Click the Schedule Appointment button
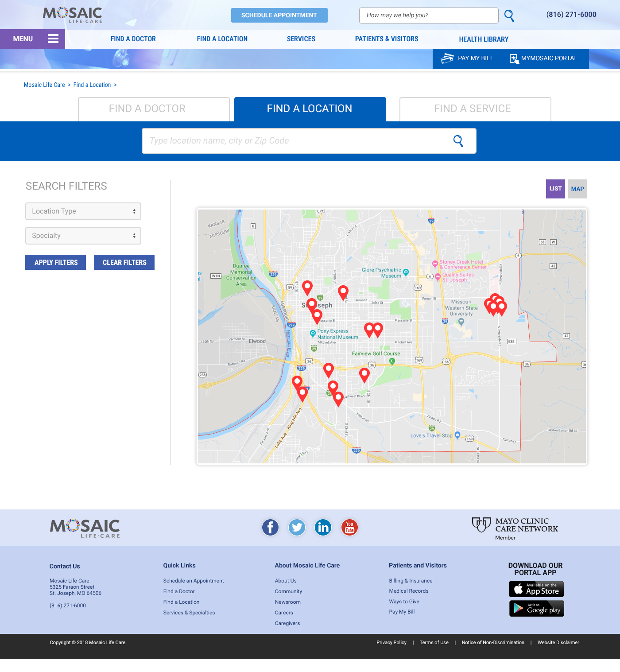 click(x=279, y=15)
